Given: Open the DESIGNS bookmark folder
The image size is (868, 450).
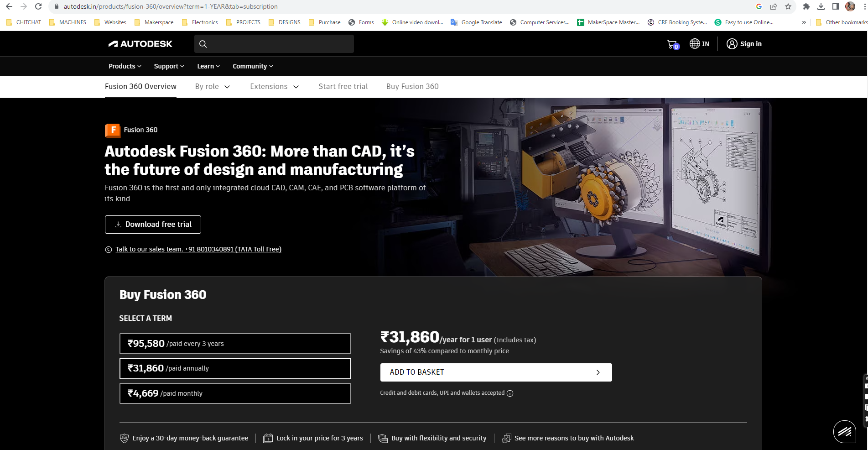Looking at the screenshot, I should tap(284, 22).
